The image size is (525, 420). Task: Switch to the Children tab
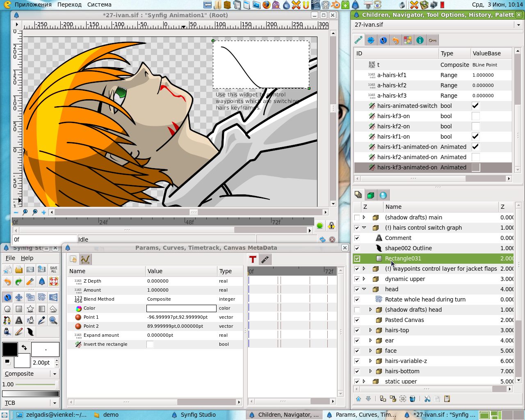(358, 40)
